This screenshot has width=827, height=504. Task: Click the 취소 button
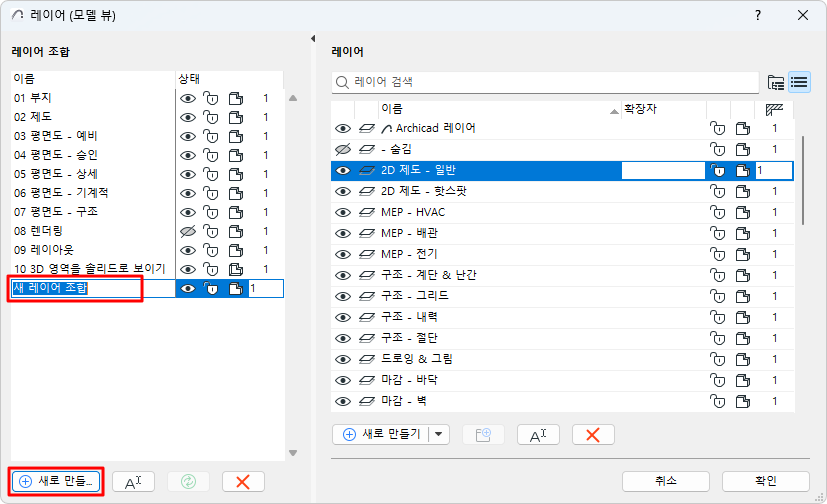[x=666, y=481]
